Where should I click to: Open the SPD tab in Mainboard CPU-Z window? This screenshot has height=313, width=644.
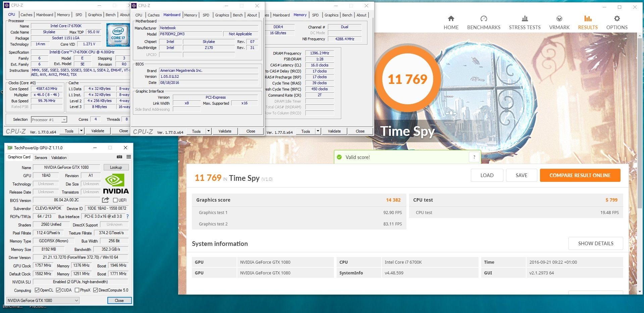pyautogui.click(x=206, y=15)
